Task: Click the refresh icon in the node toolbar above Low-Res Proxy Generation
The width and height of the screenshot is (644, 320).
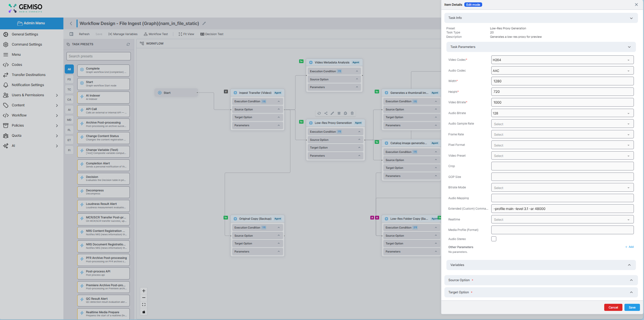Action: click(319, 113)
